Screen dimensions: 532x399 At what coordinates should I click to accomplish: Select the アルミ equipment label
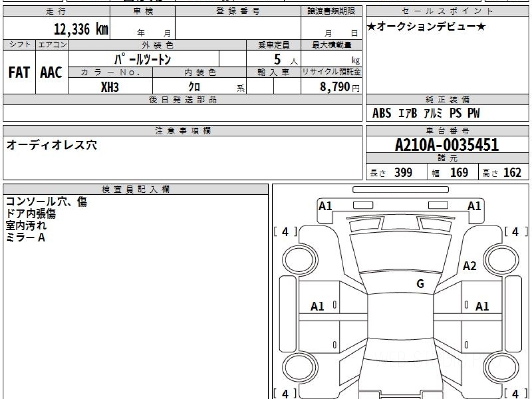pyautogui.click(x=433, y=113)
